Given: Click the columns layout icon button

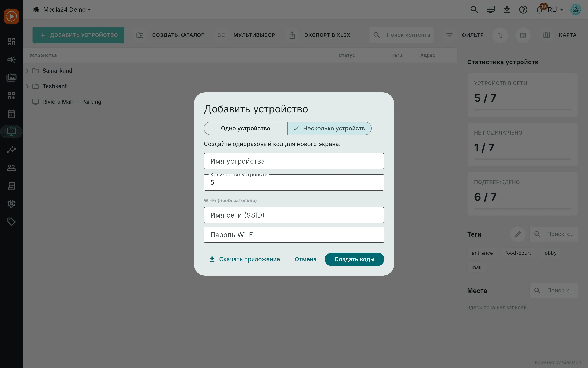Looking at the screenshot, I should [523, 35].
